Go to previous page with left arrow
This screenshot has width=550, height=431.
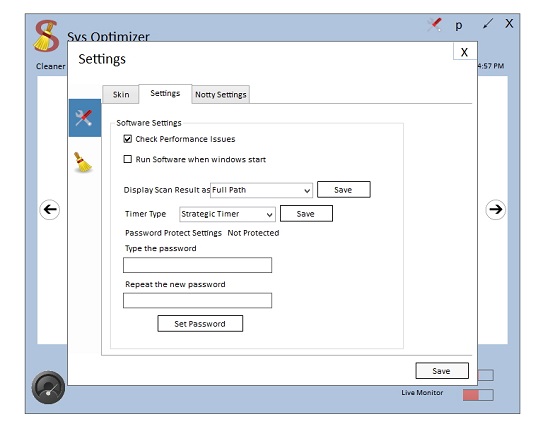tap(50, 210)
